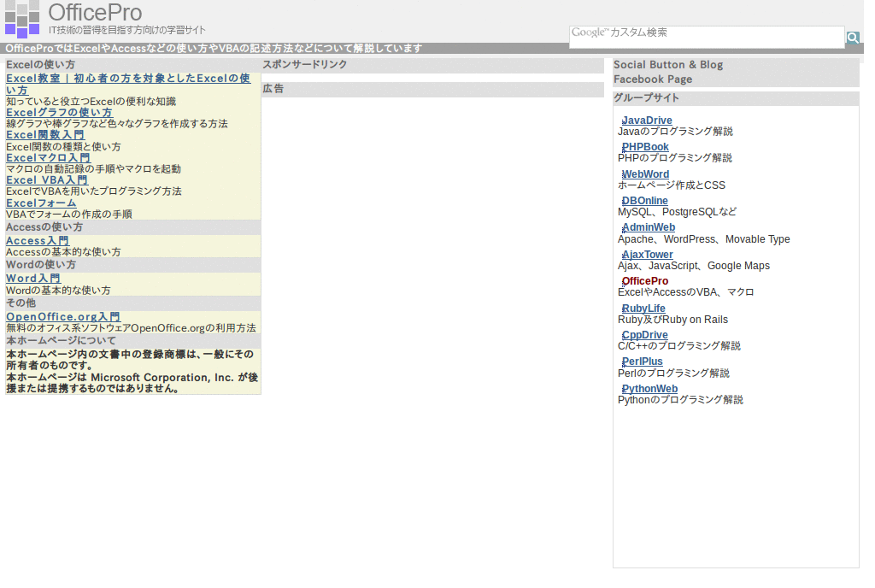Screen dimensions: 875x588
Task: Click the スポンサードリンク heading
Action: (305, 64)
